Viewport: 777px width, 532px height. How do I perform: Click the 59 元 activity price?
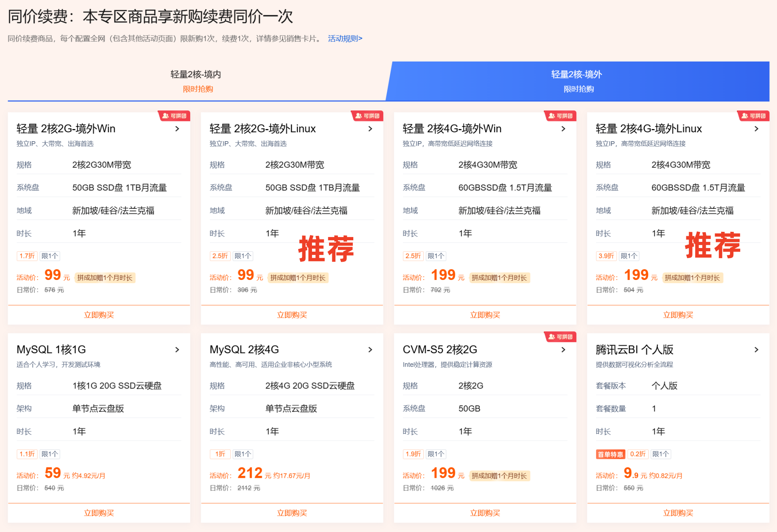[57, 473]
